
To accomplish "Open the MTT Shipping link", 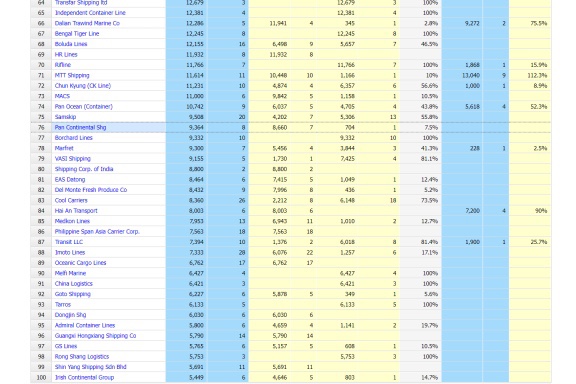I will click(72, 75).
